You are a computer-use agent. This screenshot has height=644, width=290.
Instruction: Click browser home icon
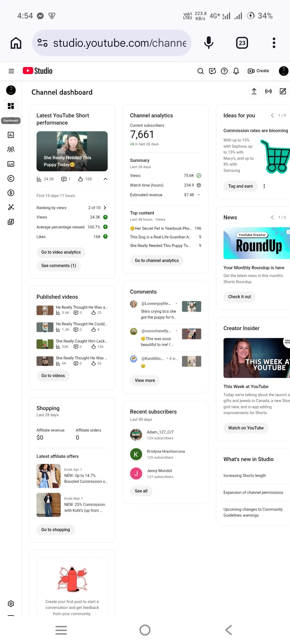point(16,43)
